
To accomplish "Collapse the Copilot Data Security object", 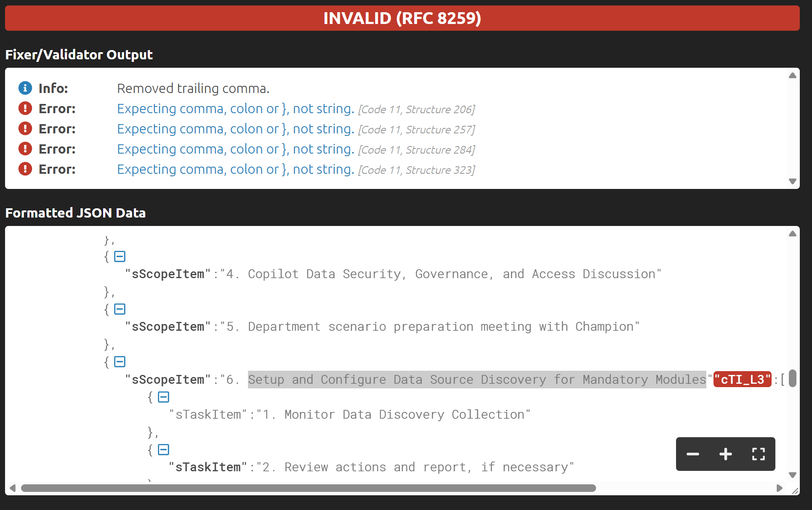I will [120, 256].
